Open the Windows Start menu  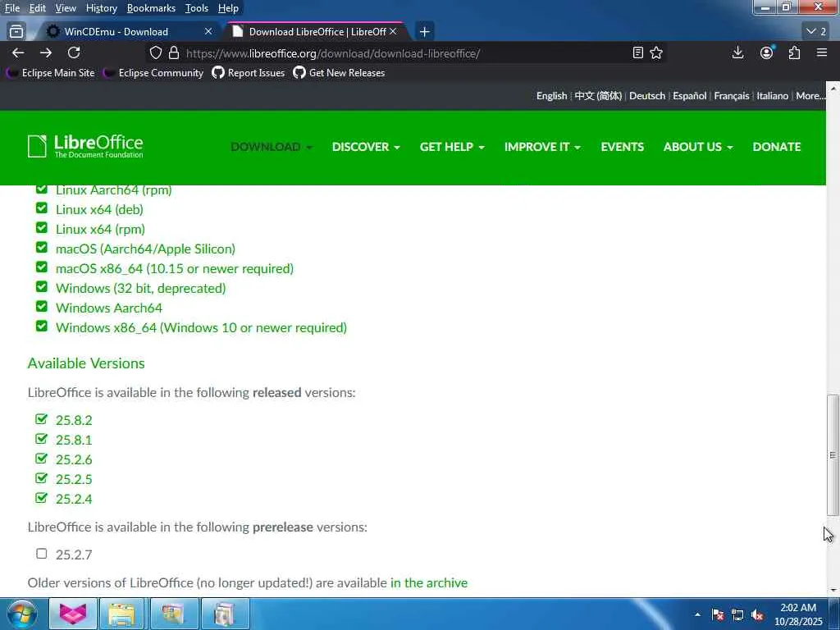pyautogui.click(x=21, y=614)
